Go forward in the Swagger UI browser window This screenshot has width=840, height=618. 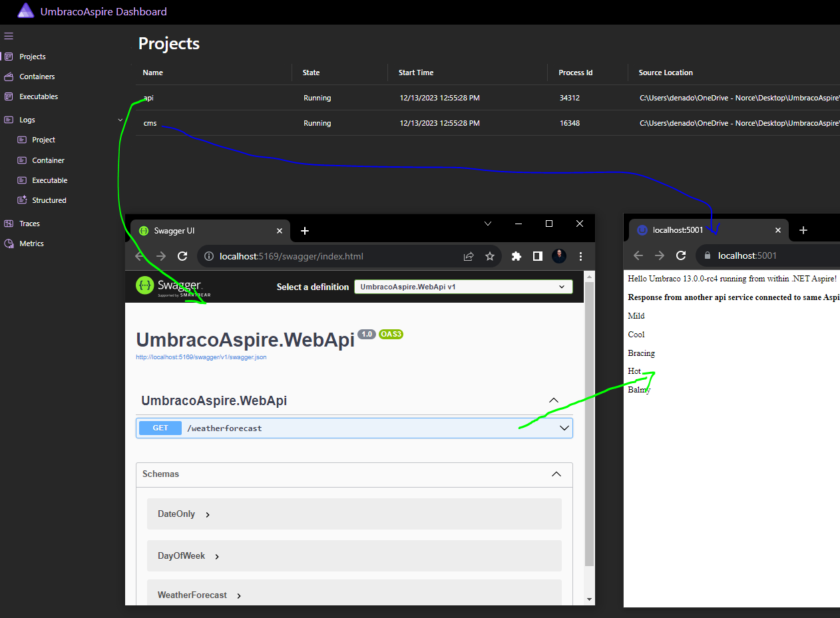point(160,256)
